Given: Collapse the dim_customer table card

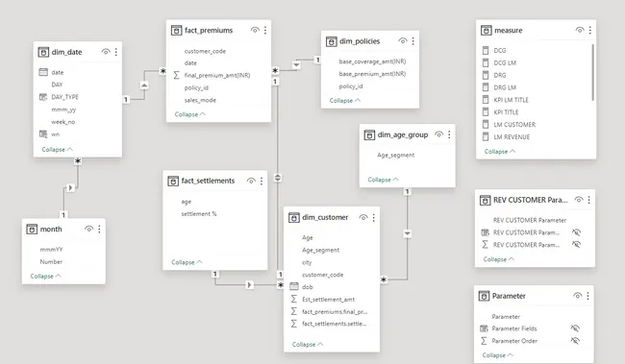Looking at the screenshot, I should [308, 344].
